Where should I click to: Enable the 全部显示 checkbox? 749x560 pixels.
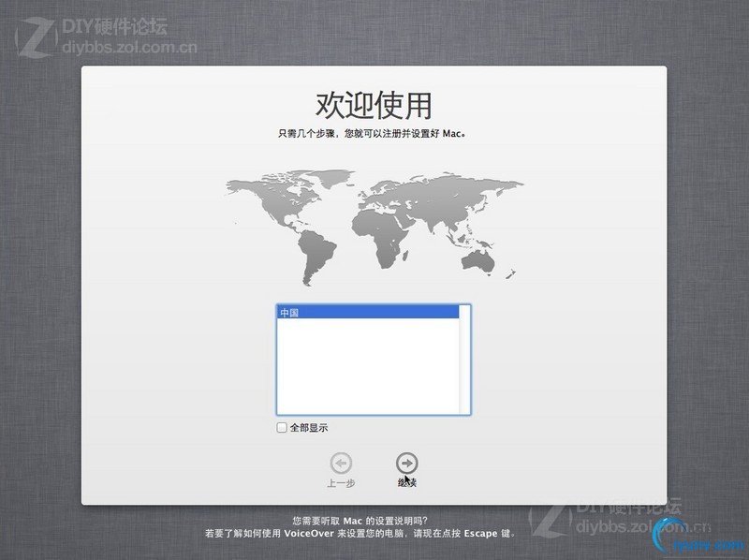(x=282, y=427)
